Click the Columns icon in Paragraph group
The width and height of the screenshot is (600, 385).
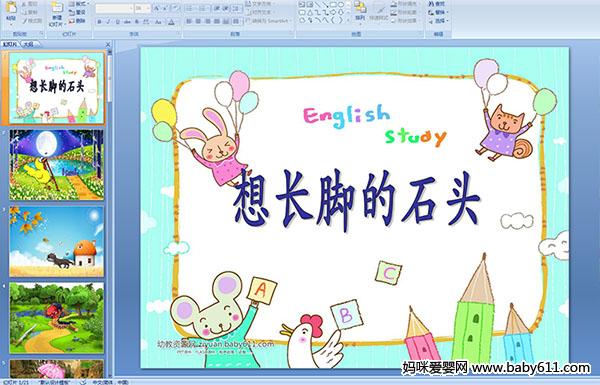coord(237,21)
